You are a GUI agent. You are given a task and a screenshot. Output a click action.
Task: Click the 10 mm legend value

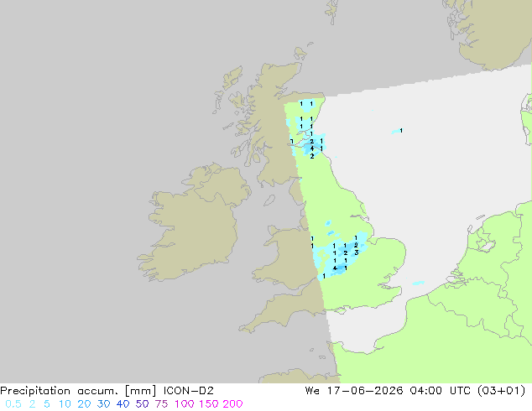65,404
